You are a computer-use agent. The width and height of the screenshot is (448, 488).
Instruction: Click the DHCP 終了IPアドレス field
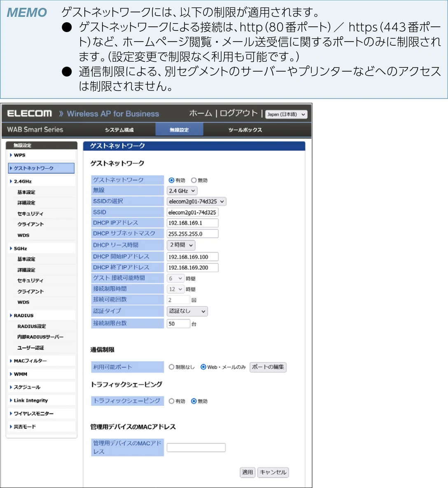tap(192, 267)
